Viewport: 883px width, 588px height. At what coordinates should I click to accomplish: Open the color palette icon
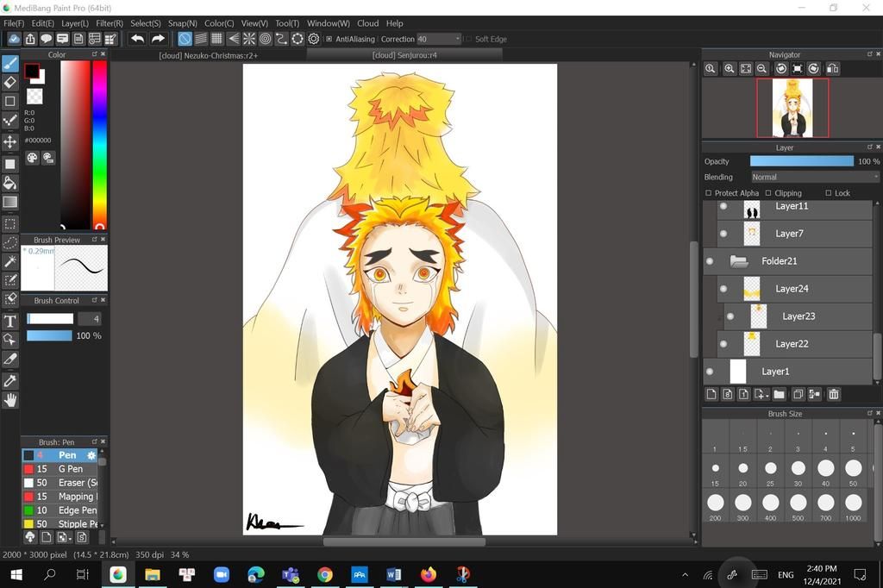click(x=32, y=158)
